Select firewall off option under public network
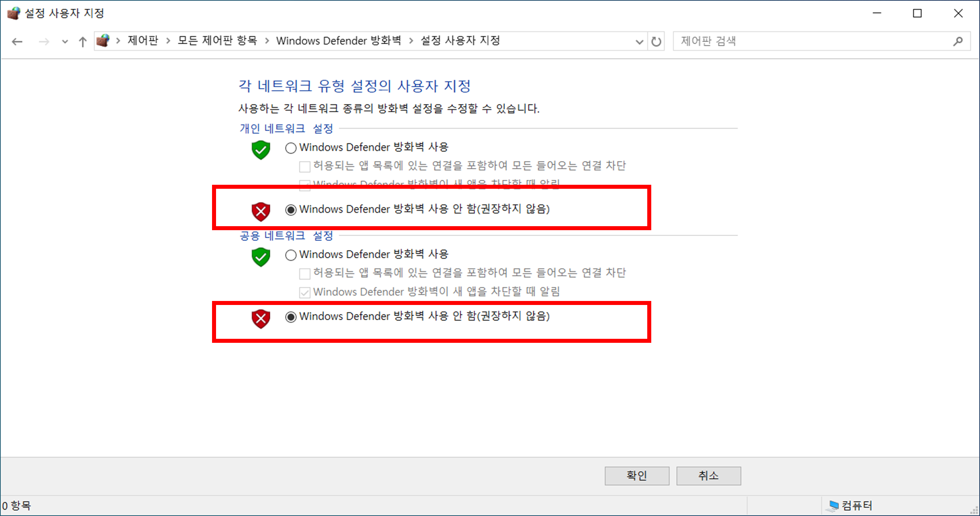Image resolution: width=980 pixels, height=516 pixels. click(291, 317)
